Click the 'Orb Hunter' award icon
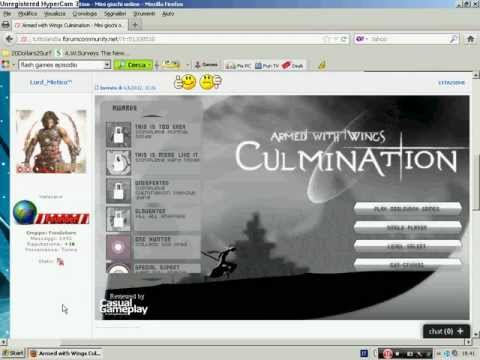This screenshot has height=360, width=480. (118, 247)
